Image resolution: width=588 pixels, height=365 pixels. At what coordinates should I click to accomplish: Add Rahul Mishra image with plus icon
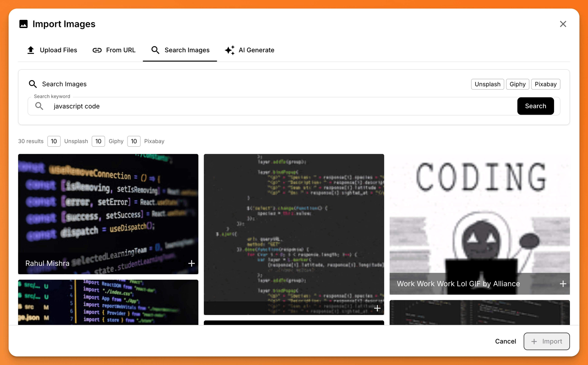point(191,263)
